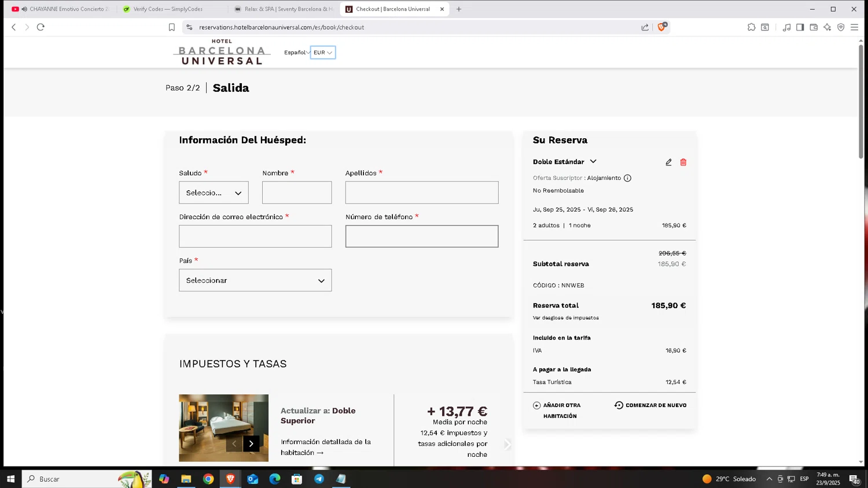Open the Español language selector
Image resolution: width=868 pixels, height=488 pixels.
click(297, 53)
